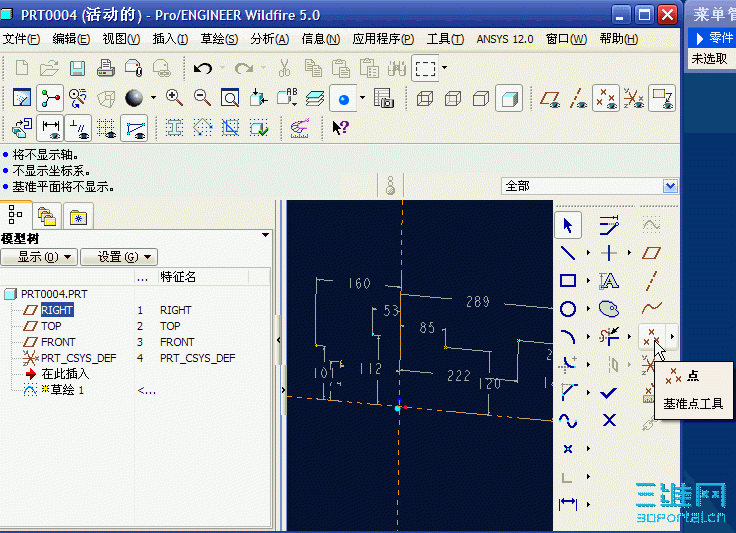Screen dimensions: 736x533
Task: Toggle datum plane display
Action: [550, 99]
